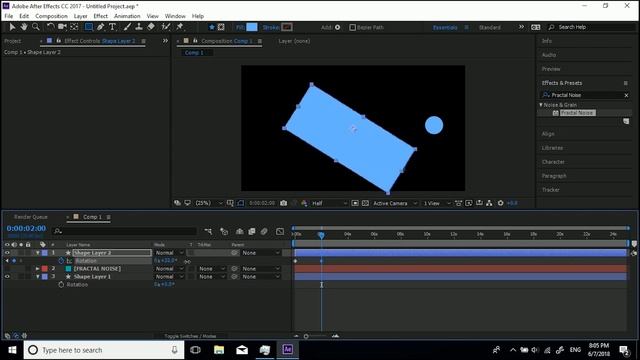Open the Animation menu
Screen dimensions: 640x360
click(x=127, y=16)
